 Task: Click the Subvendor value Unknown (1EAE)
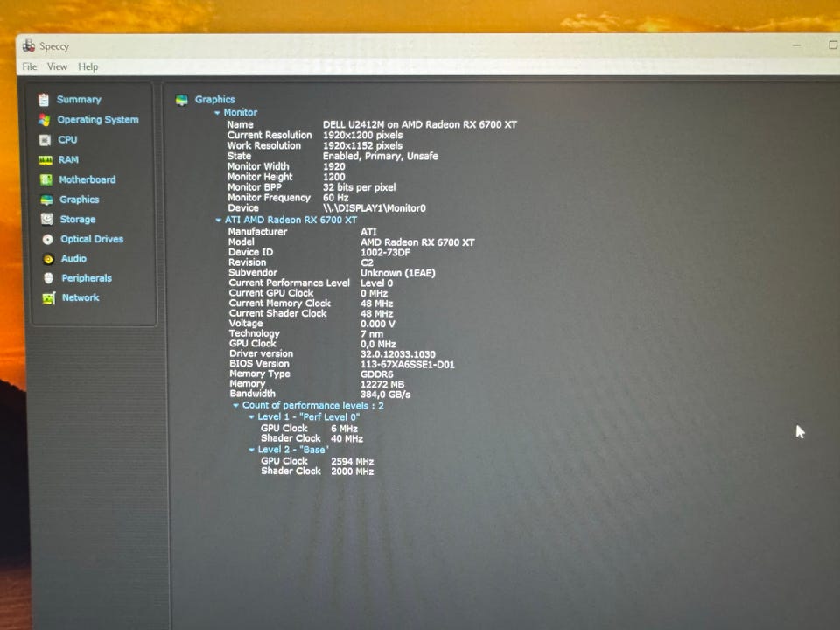point(397,273)
